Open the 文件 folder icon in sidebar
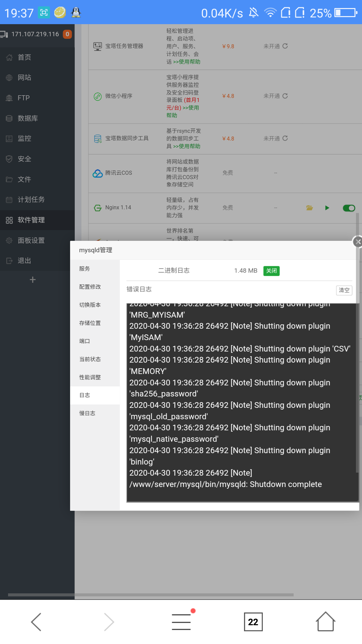This screenshot has width=362, height=644. 9,179
